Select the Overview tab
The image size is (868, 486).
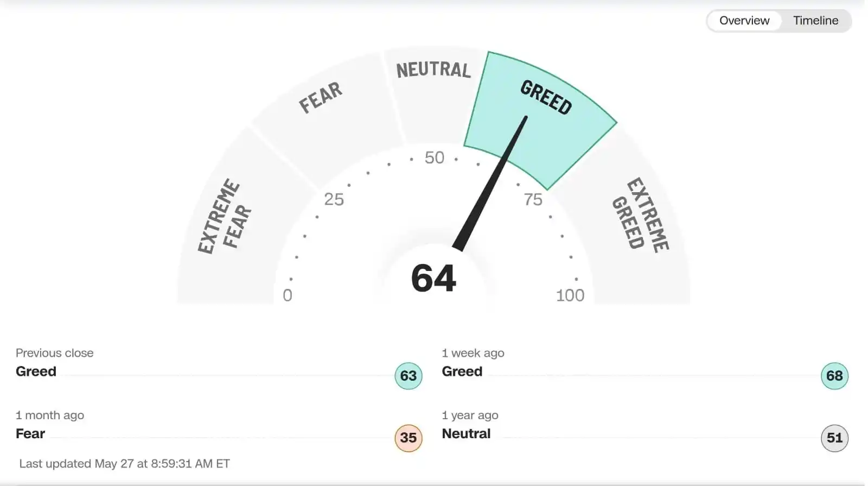744,21
